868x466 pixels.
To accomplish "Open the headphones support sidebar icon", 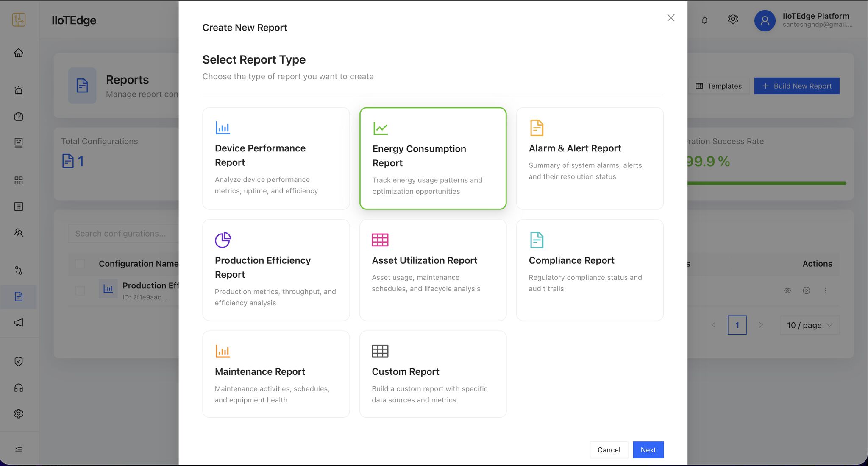I will click(19, 388).
